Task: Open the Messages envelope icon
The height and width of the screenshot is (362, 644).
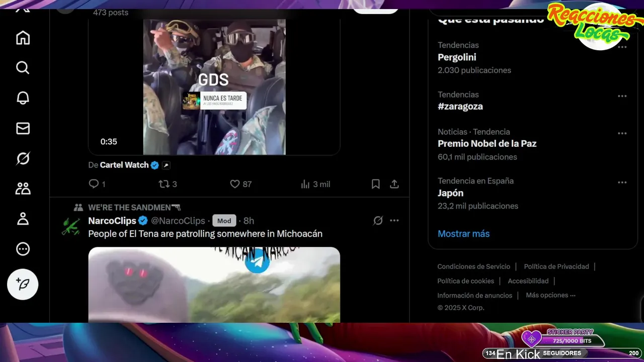Action: (x=23, y=128)
